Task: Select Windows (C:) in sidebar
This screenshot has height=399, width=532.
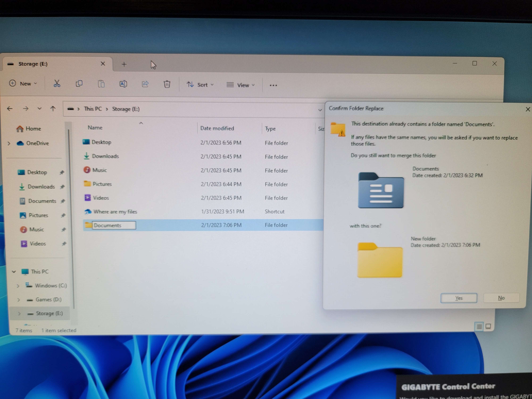Action: point(46,285)
